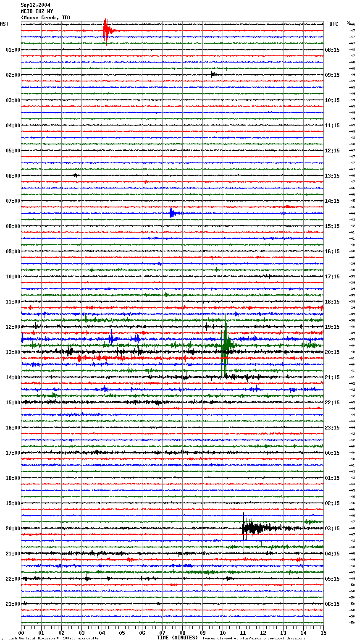Viewport: 357px width, 644px height.
Task: Click the 12:00 MST time label
Action: coord(13,327)
